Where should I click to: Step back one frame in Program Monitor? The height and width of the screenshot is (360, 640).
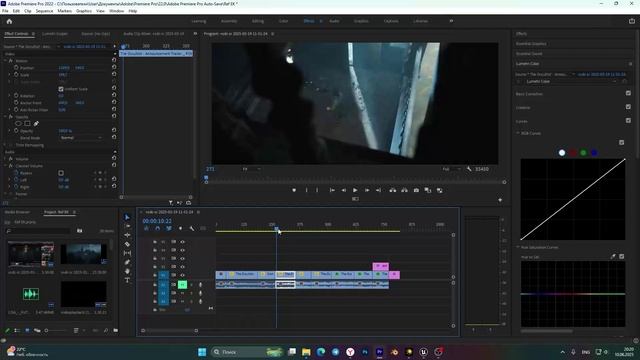[x=344, y=190]
